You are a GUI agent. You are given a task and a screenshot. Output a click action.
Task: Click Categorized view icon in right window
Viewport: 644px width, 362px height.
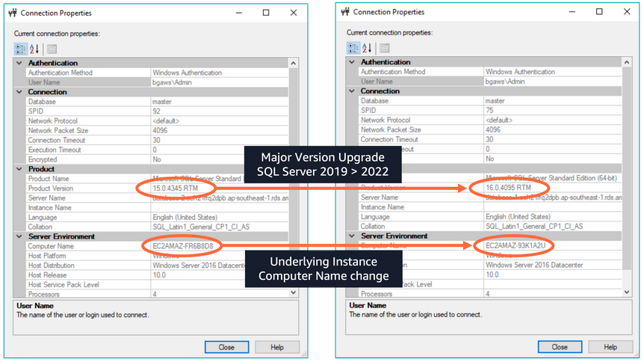(353, 48)
